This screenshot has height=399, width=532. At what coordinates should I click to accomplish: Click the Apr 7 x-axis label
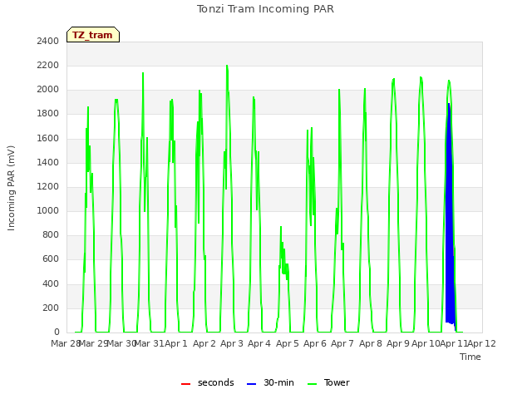[x=342, y=343]
